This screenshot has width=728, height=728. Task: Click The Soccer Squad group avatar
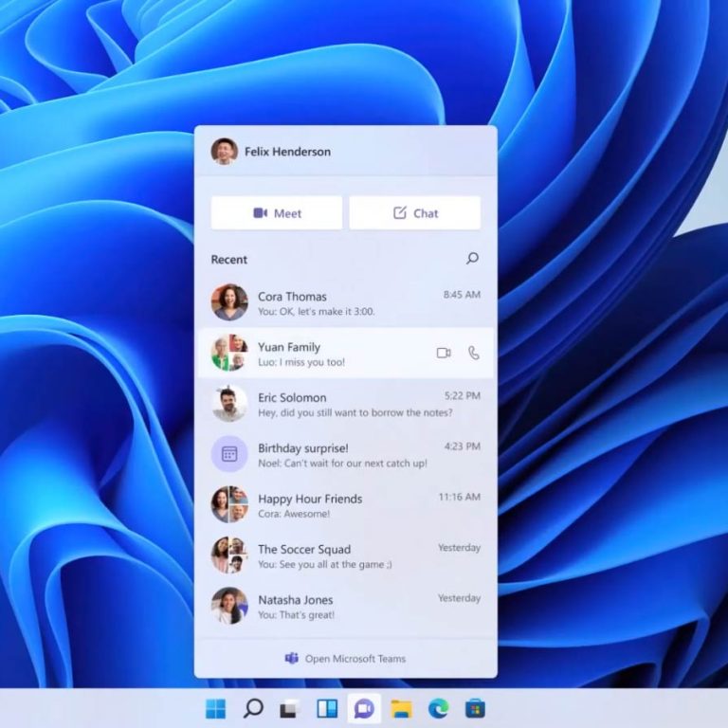point(229,555)
